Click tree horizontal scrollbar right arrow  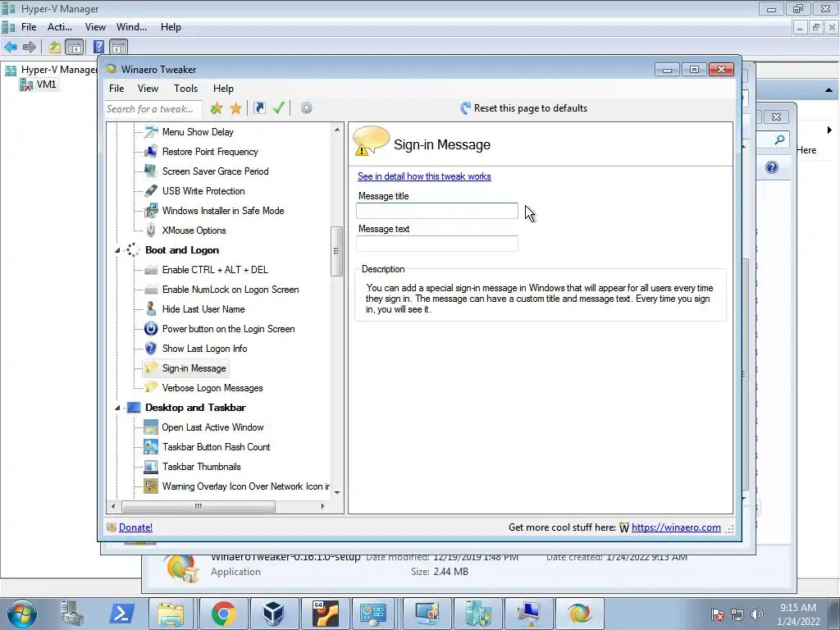tap(322, 506)
